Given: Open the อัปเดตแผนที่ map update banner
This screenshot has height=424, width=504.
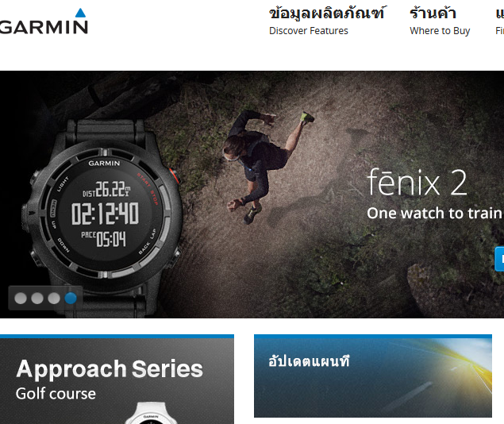Looking at the screenshot, I should click(373, 376).
